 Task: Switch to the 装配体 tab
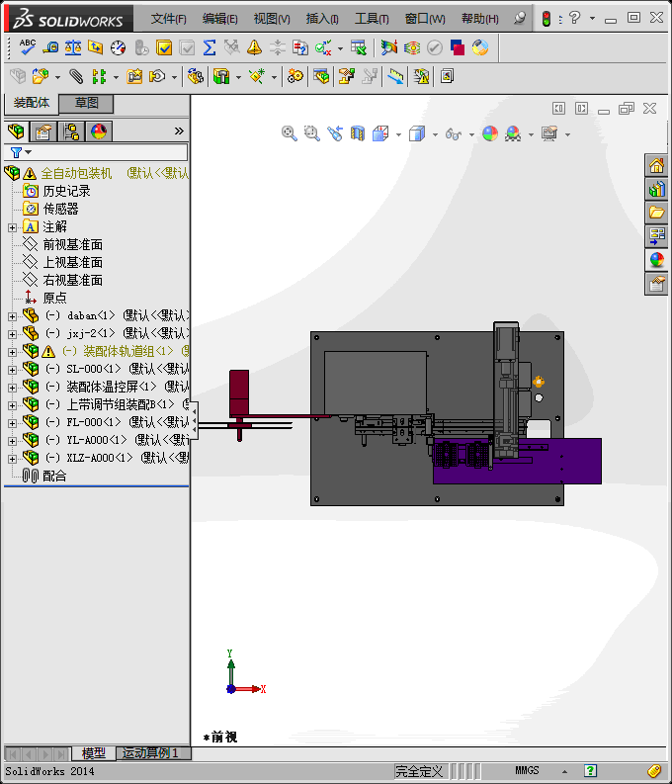coord(31,103)
